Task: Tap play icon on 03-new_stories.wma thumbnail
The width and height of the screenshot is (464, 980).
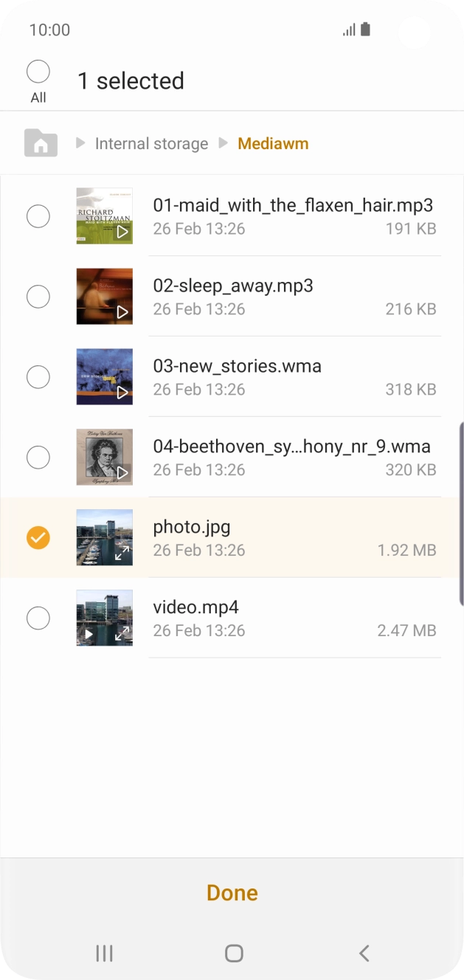Action: click(x=122, y=392)
